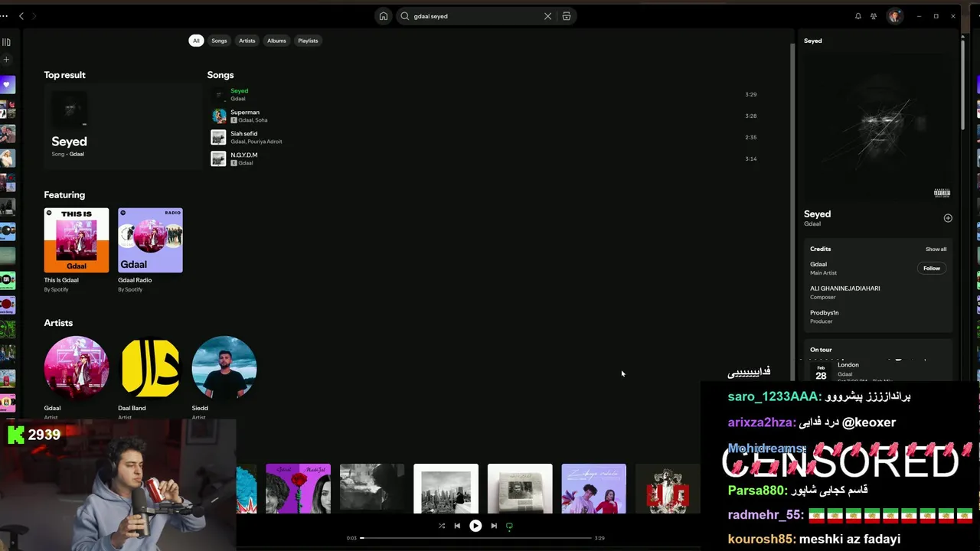The width and height of the screenshot is (980, 551).
Task: Skip to previous track
Action: [457, 526]
